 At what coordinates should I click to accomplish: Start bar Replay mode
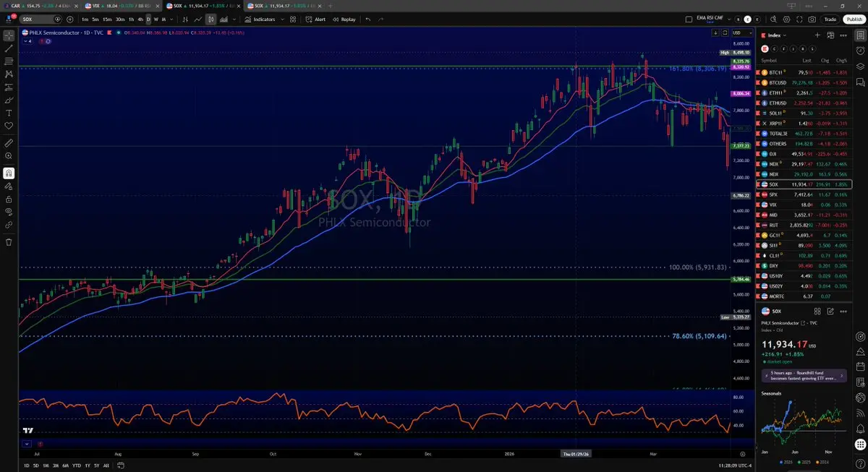coord(344,19)
